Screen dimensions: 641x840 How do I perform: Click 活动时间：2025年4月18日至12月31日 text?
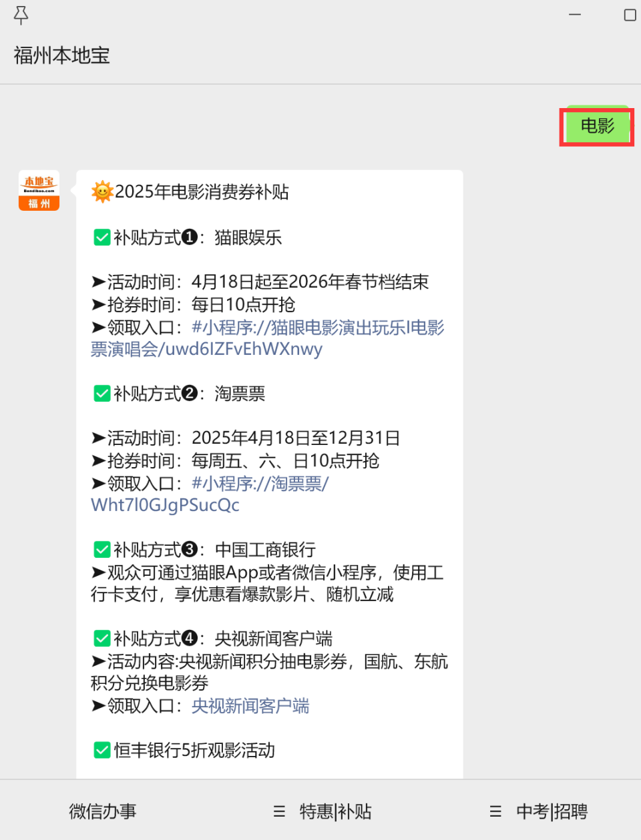coord(246,438)
